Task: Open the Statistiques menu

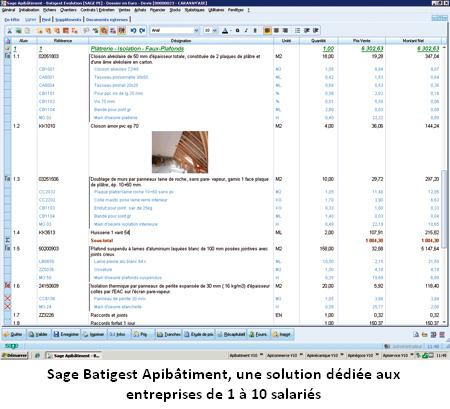Action: [195, 10]
